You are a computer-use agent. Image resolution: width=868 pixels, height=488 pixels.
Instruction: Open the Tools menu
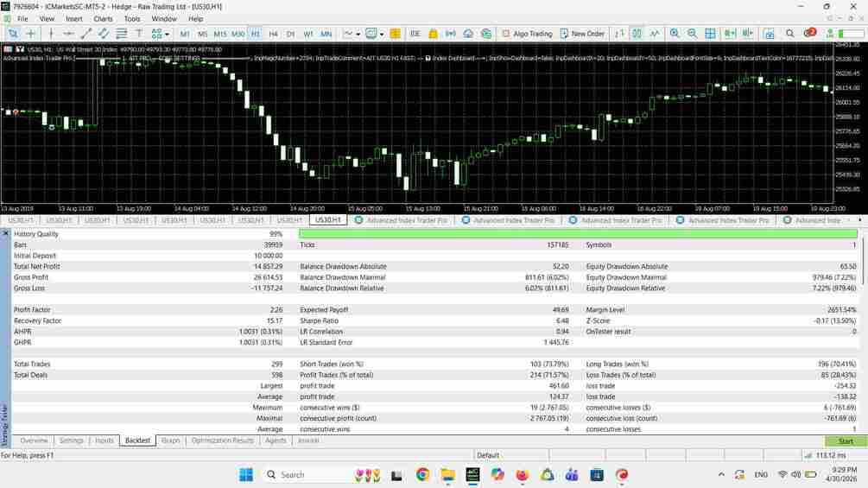pos(132,19)
